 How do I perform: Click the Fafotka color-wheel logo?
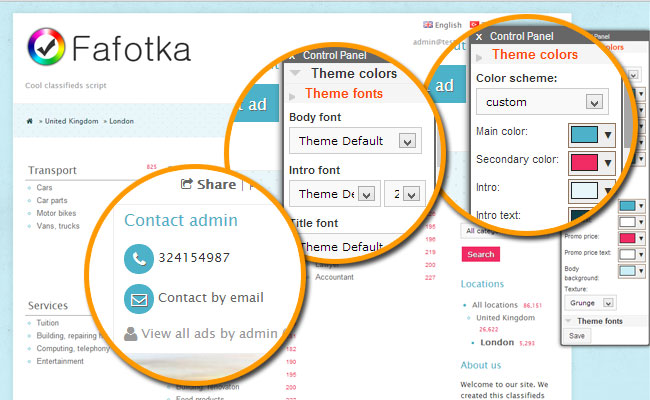tap(46, 47)
